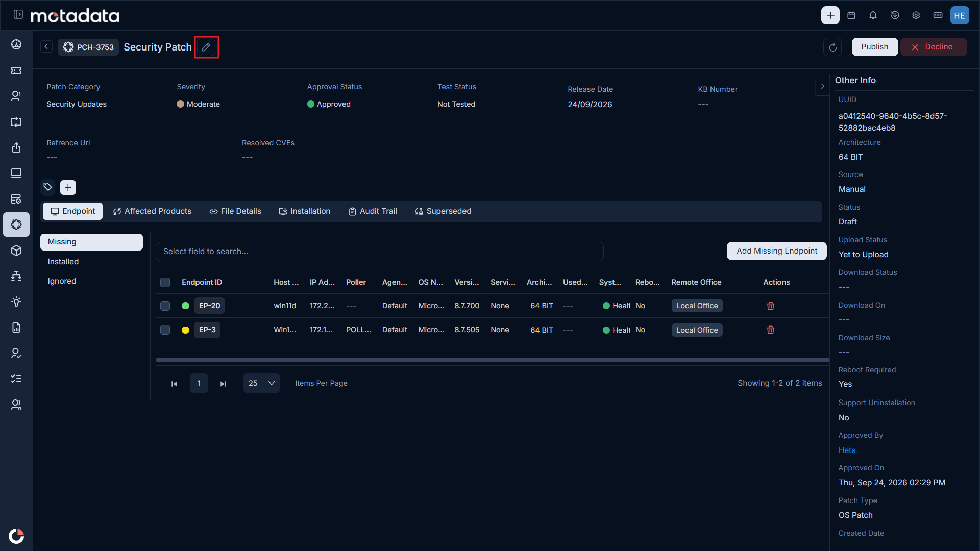Check the EP-3 row checkbox
Image resolution: width=980 pixels, height=551 pixels.
[165, 330]
